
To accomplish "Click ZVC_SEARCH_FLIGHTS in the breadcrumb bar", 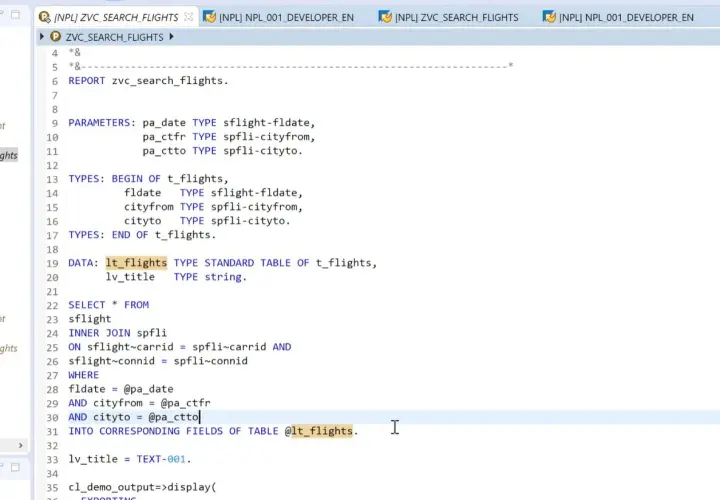I will [x=114, y=37].
